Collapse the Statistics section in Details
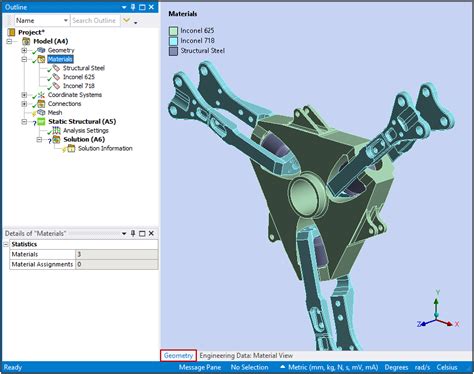Screen dimensions: 474x374 (6, 244)
